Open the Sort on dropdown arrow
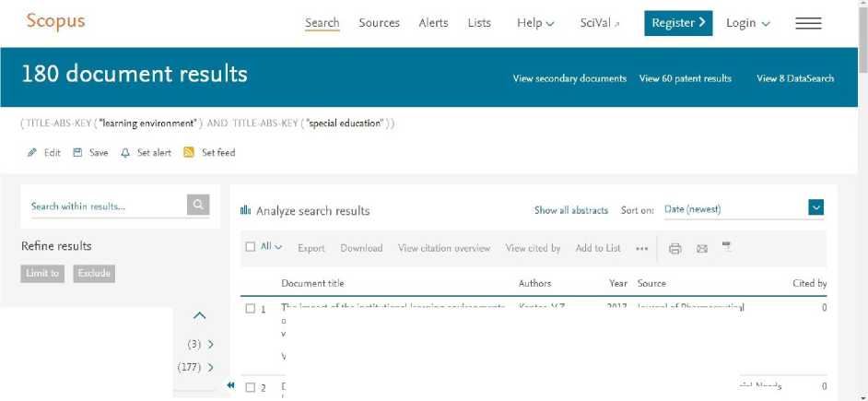The height and width of the screenshot is (401, 868). pos(815,208)
